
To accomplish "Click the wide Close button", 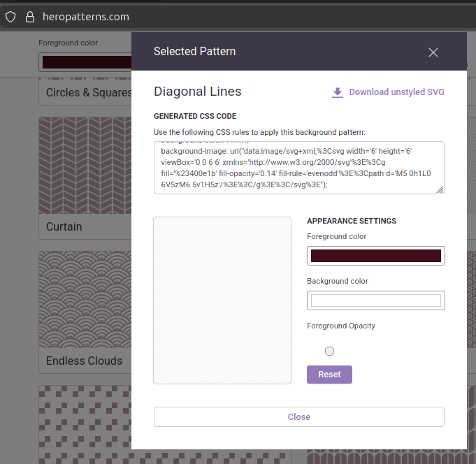I will pos(298,416).
